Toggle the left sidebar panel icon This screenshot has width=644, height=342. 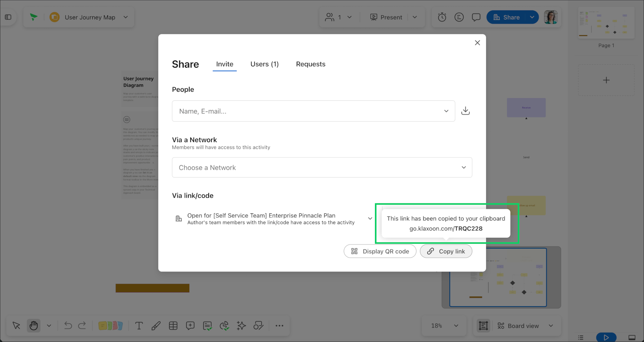click(x=8, y=17)
